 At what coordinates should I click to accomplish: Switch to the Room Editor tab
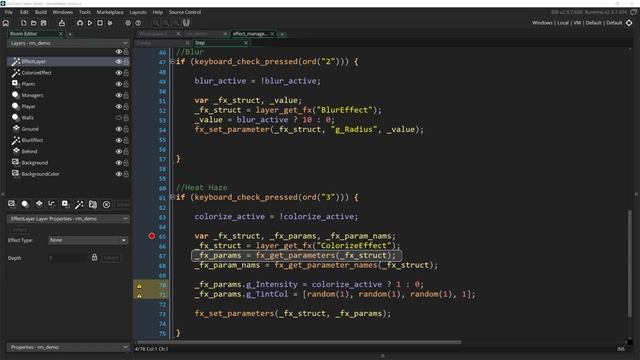tap(36, 34)
